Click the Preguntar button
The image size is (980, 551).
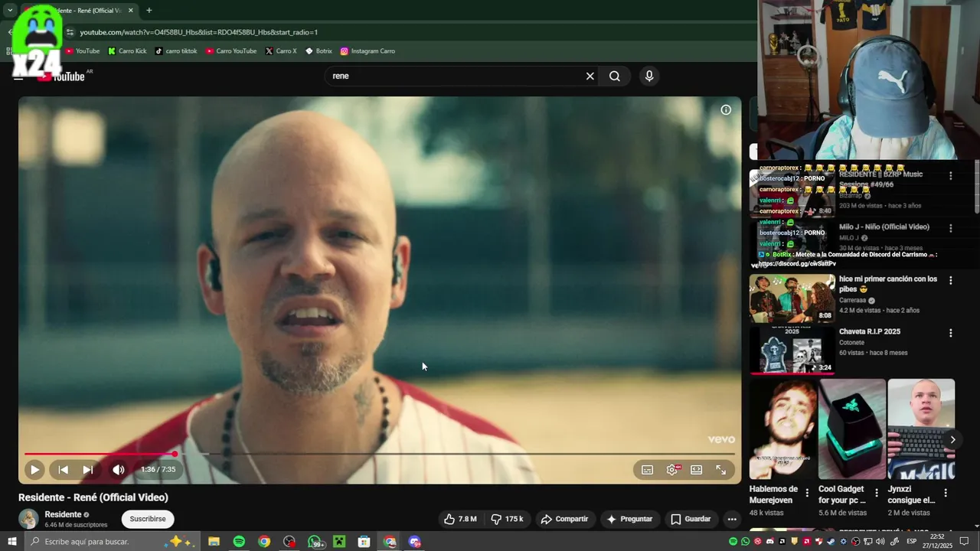tap(629, 519)
